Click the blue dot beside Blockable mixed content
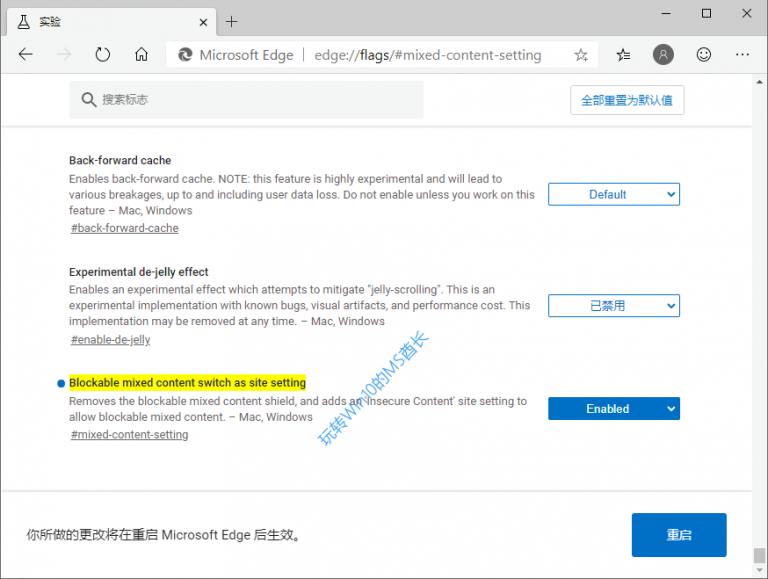Screen dimensions: 768x579 tap(61, 383)
